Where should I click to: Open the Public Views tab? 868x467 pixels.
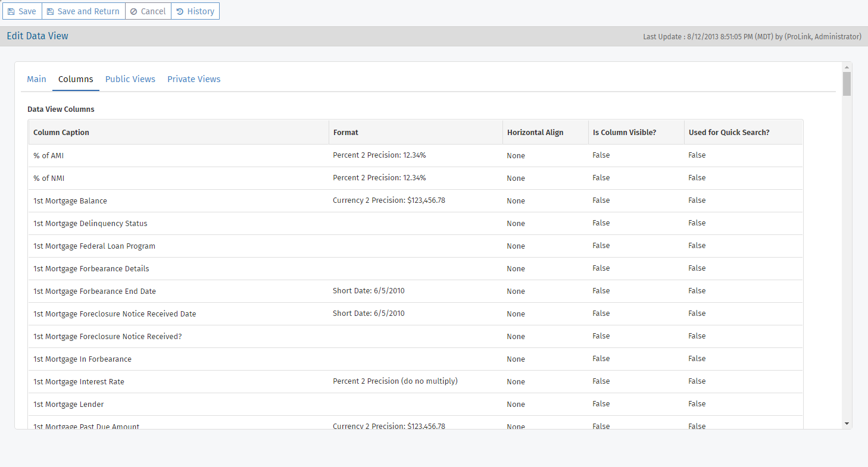130,79
